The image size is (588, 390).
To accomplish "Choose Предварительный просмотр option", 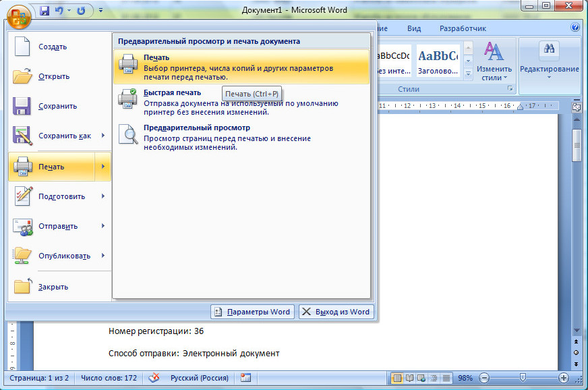I will tap(241, 137).
